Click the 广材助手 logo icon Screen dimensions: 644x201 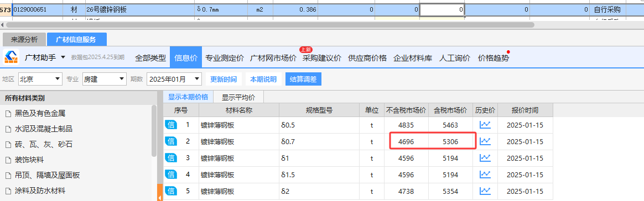[12, 57]
